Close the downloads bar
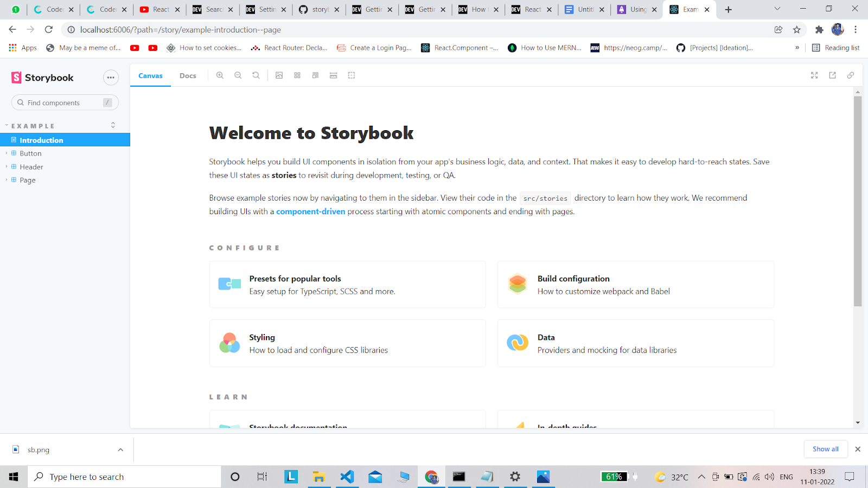The image size is (868, 488). (x=858, y=449)
